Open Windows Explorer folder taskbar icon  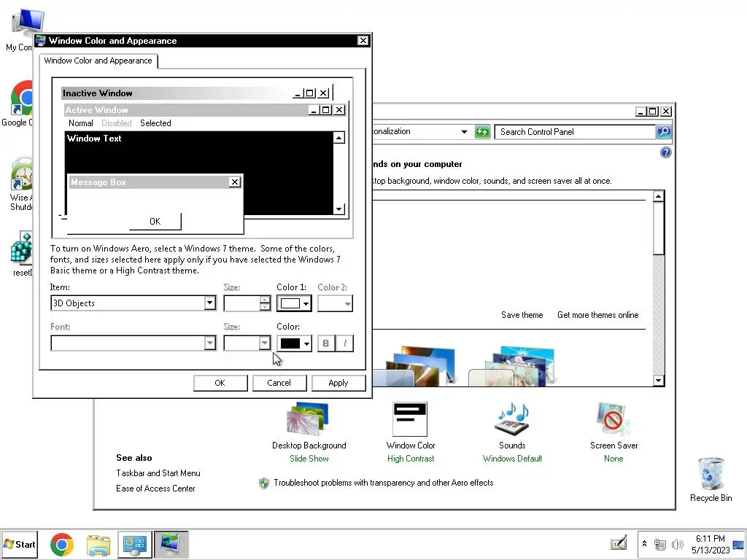(98, 545)
